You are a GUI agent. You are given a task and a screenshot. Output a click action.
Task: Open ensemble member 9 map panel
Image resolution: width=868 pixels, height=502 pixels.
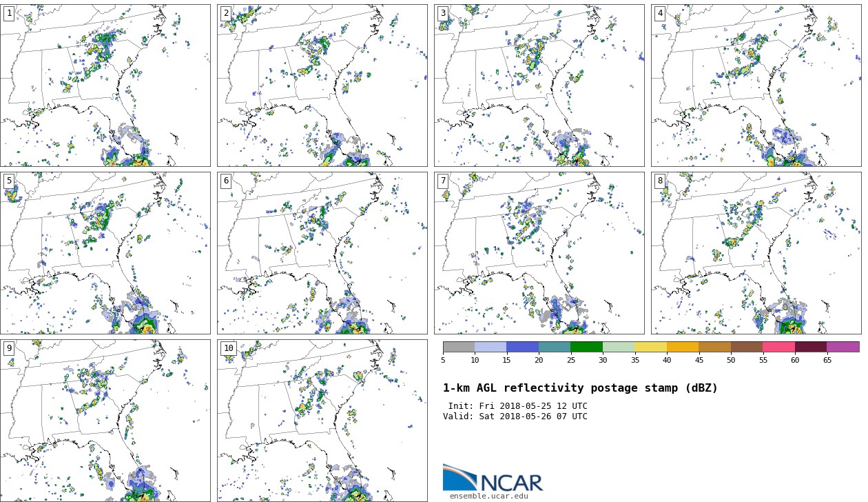click(x=105, y=421)
